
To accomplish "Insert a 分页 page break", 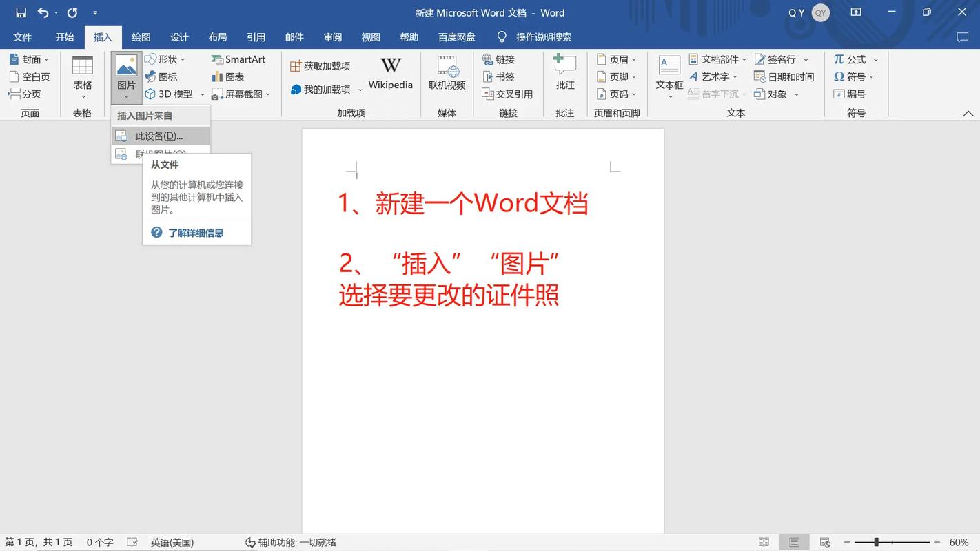I will tap(25, 94).
